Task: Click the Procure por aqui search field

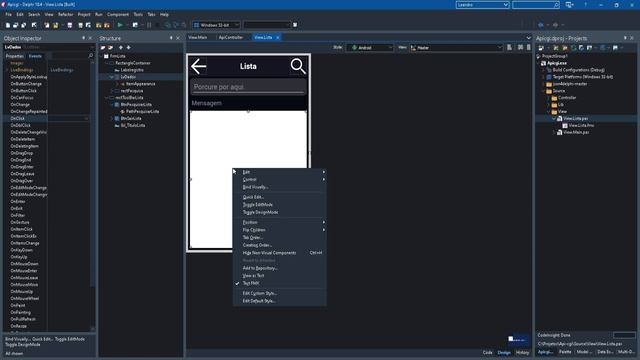Action: click(248, 87)
